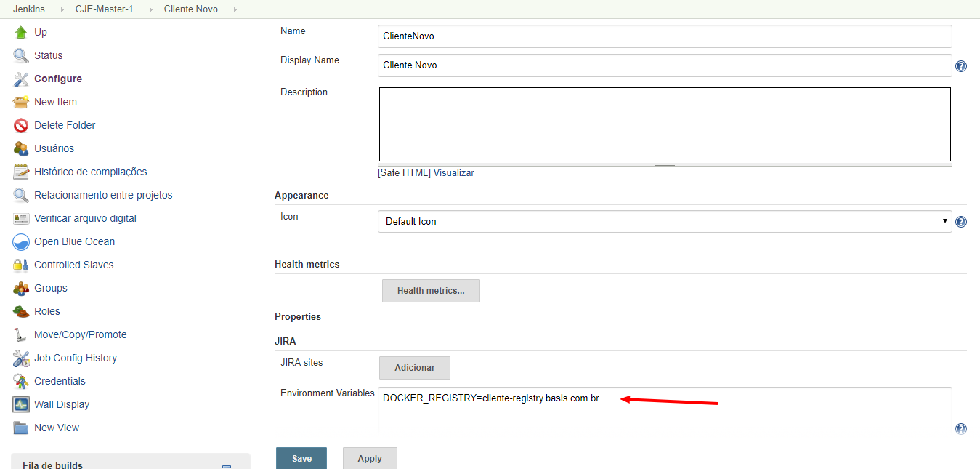980x469 pixels.
Task: Show help for Display Name field
Action: [960, 66]
